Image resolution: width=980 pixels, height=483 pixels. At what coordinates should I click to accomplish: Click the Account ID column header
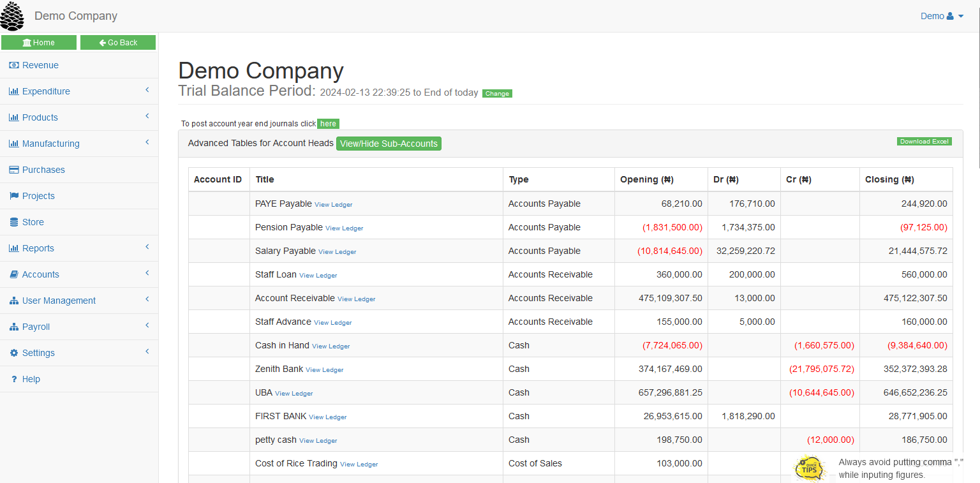click(x=218, y=179)
